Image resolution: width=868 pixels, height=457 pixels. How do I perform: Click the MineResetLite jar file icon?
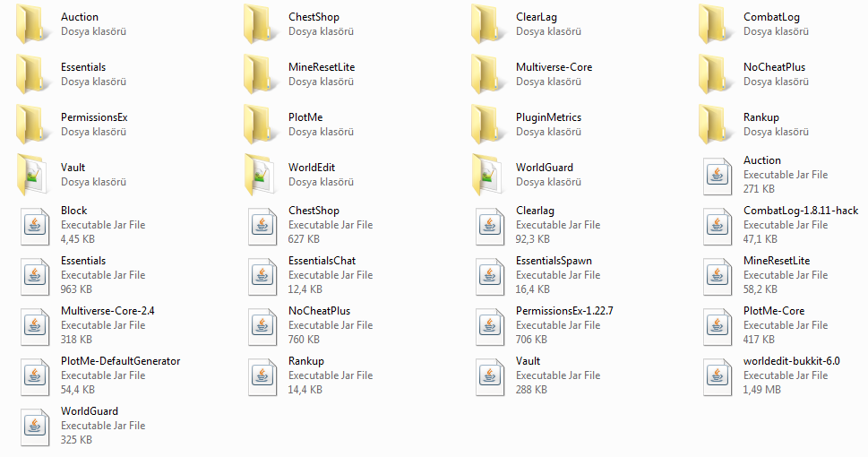718,276
